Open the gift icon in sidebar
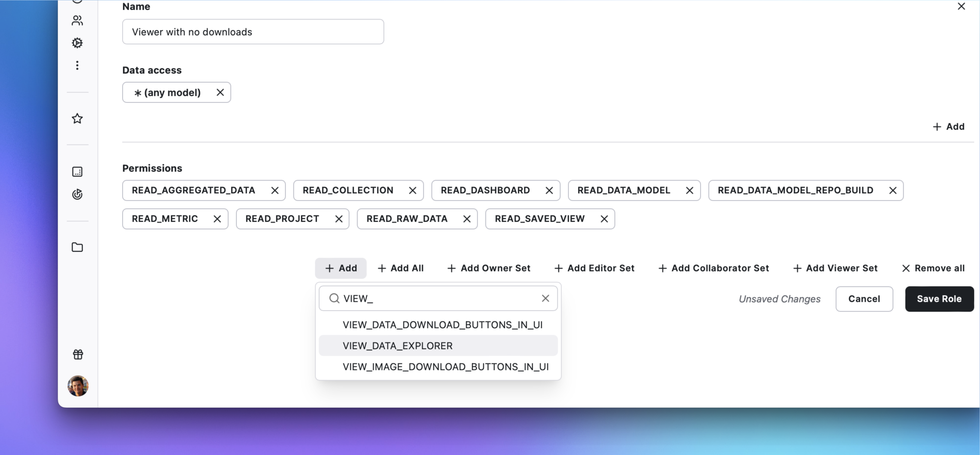Screen dimensions: 980x455 tap(78, 355)
